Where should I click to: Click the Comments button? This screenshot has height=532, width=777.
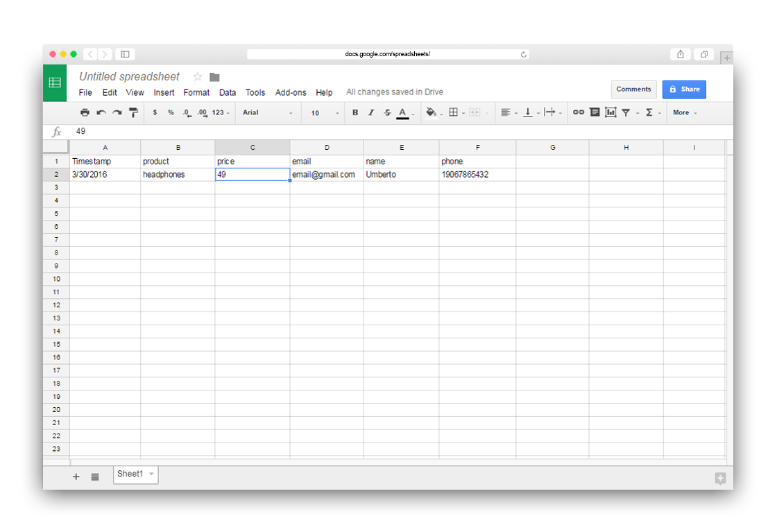(634, 89)
